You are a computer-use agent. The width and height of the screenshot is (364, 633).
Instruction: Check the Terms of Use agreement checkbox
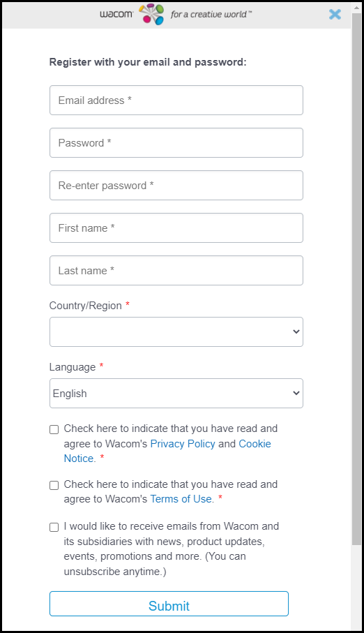54,485
